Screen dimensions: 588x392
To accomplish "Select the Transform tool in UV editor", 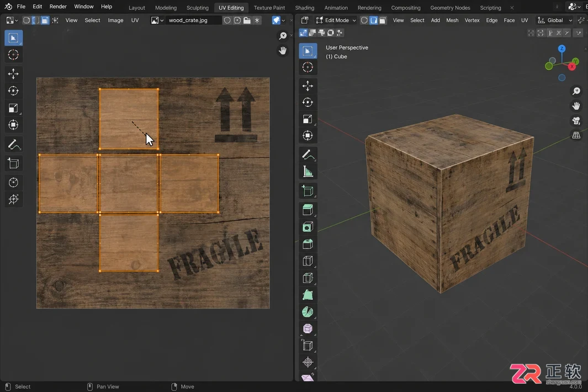I will [x=13, y=125].
